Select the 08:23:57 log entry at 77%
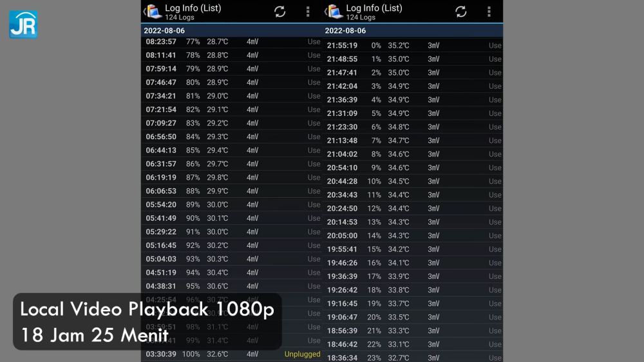The width and height of the screenshot is (644, 362). [231, 42]
